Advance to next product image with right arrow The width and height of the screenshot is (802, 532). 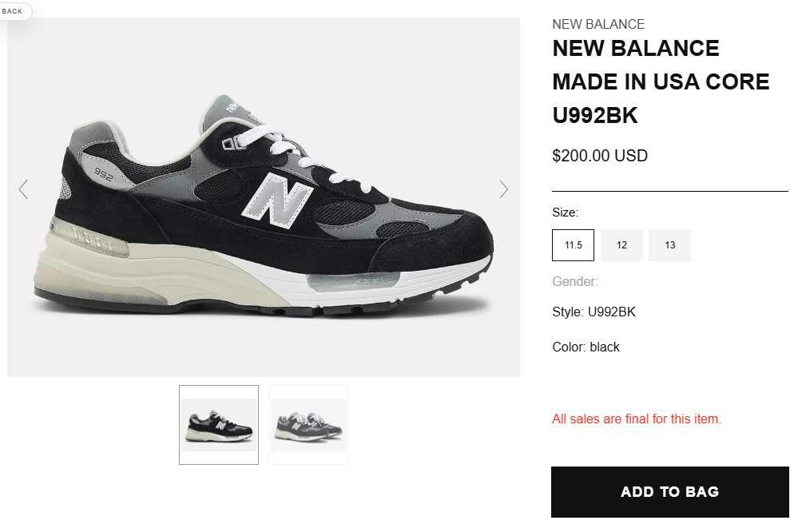pyautogui.click(x=504, y=189)
